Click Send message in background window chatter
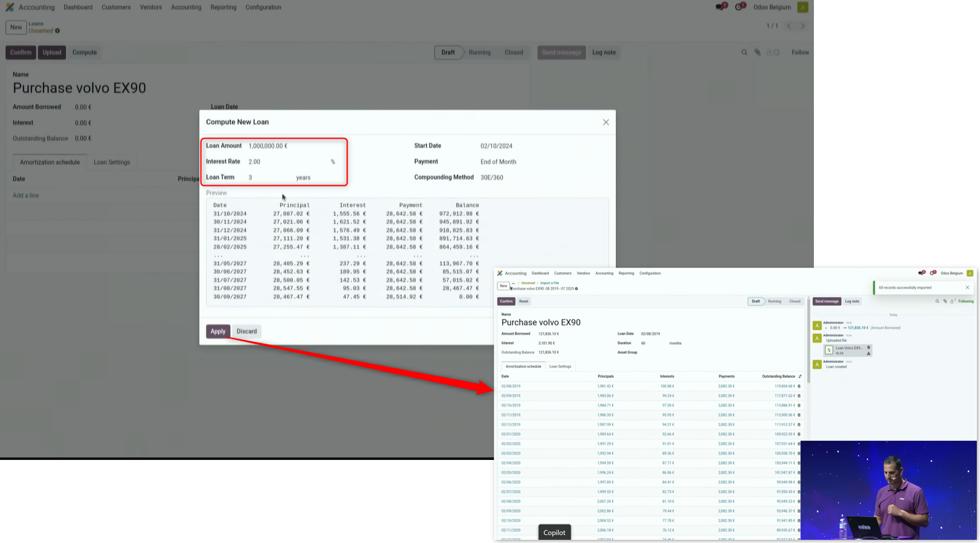The width and height of the screenshot is (980, 543). point(562,52)
